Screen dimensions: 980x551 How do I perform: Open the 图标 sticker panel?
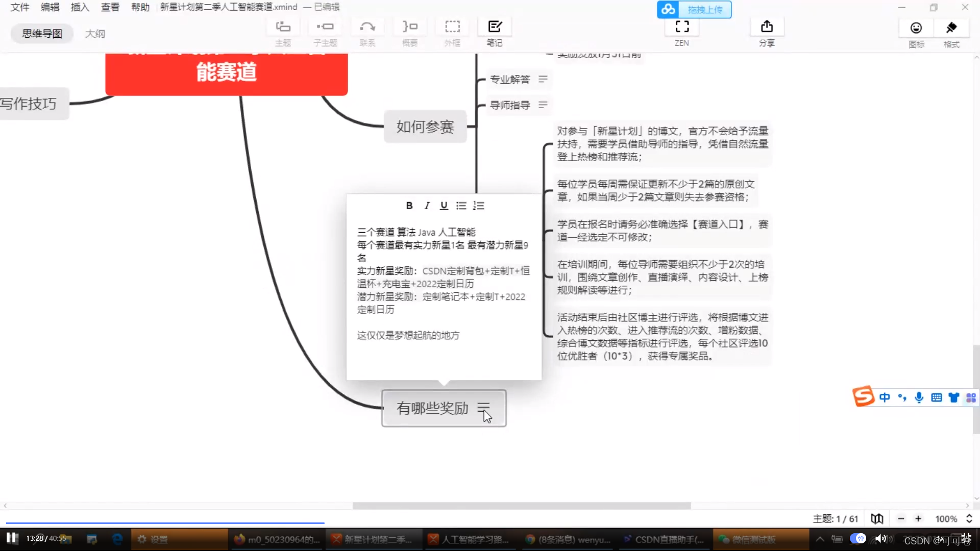pos(916,28)
